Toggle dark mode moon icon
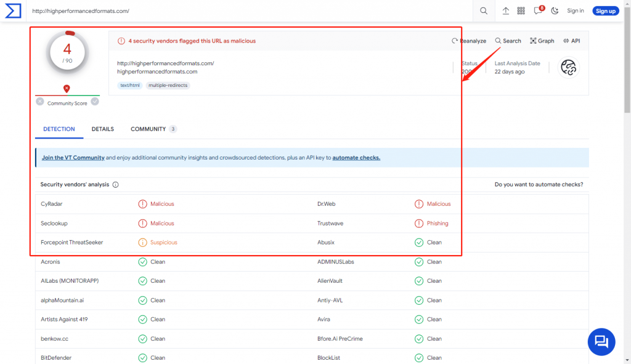631x364 pixels. (x=555, y=11)
